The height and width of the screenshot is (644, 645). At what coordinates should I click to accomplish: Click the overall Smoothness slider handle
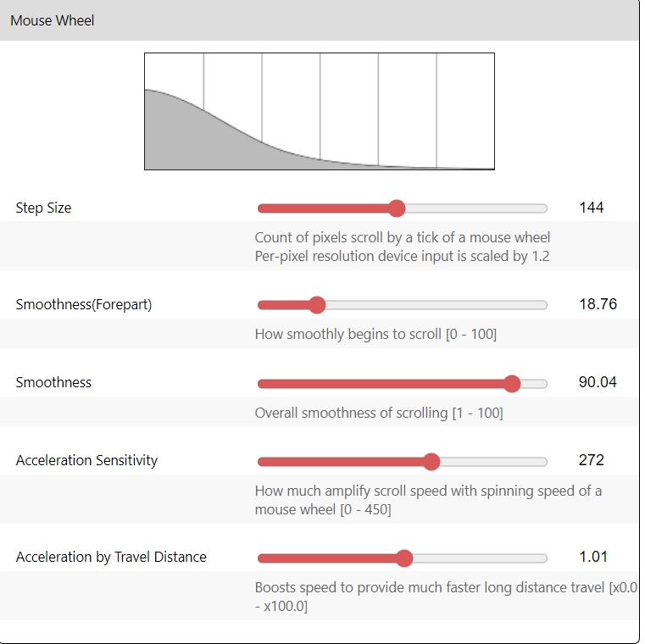(x=512, y=383)
